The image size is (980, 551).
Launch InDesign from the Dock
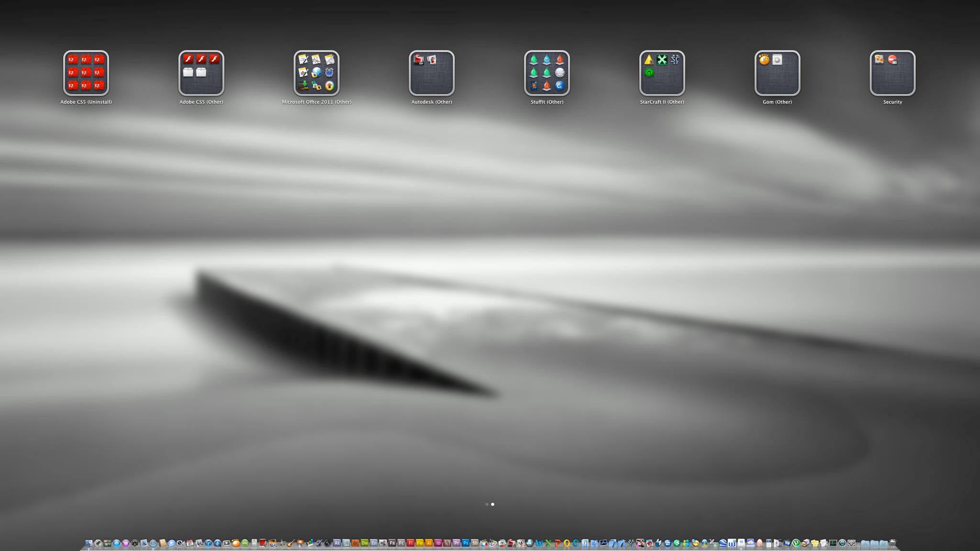(438, 543)
